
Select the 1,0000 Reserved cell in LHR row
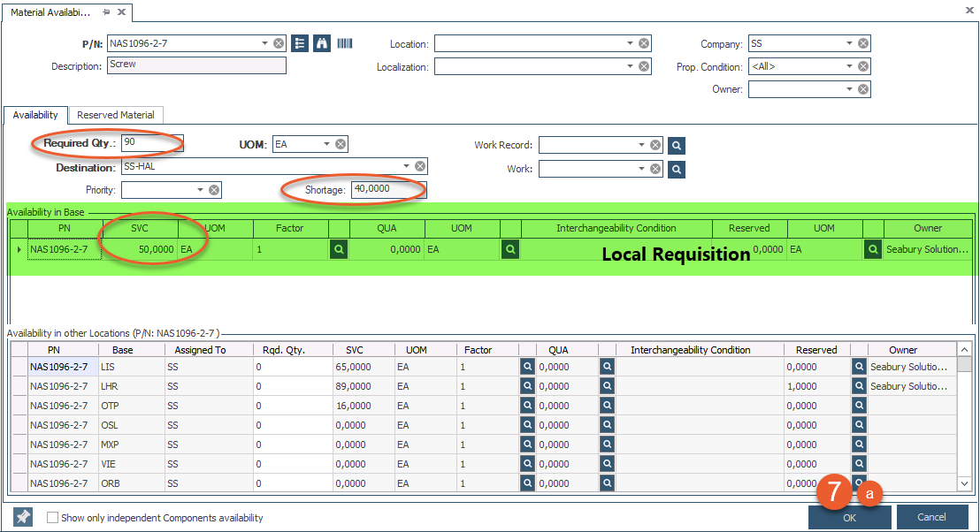(817, 386)
